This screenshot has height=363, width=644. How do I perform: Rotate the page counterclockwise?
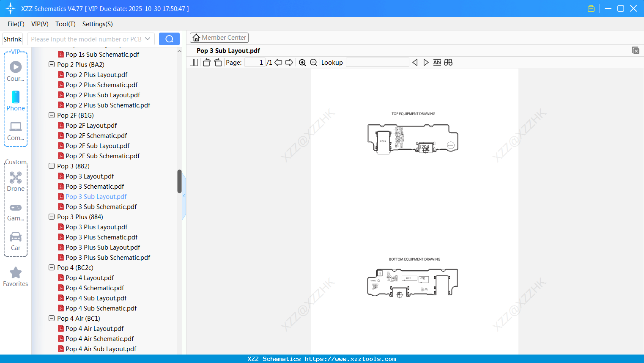pos(206,62)
